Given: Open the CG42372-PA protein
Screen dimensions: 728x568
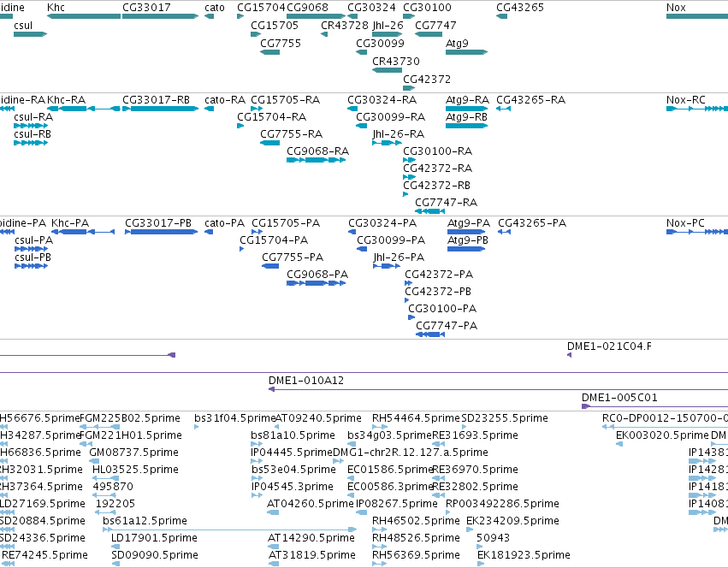Looking at the screenshot, I should coord(408,283).
